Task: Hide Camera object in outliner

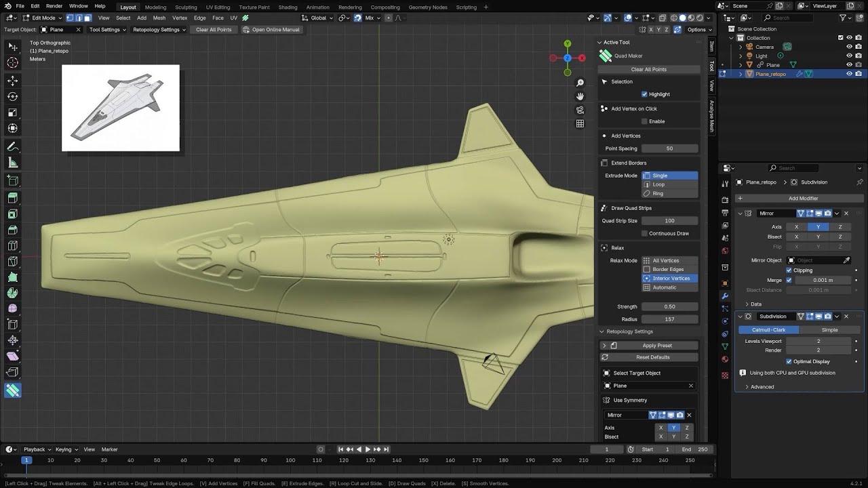Action: [x=849, y=47]
